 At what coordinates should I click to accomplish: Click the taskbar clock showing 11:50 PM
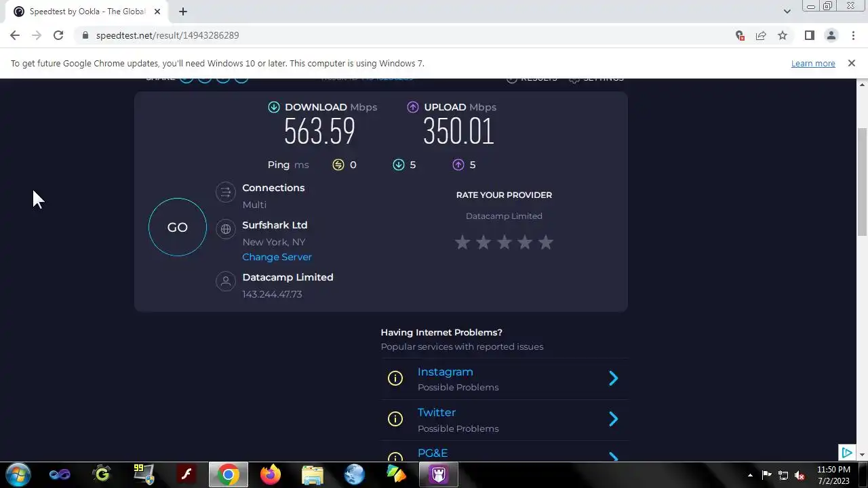click(833, 475)
